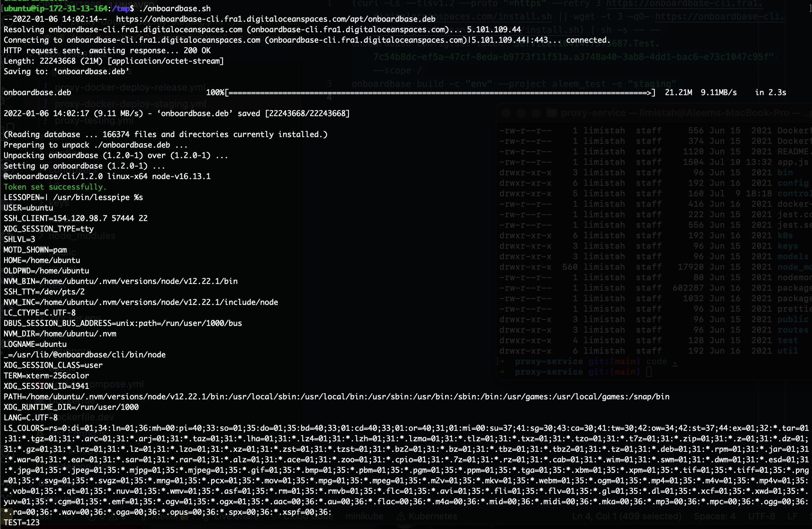Click the TEST=123 output line

[x=22, y=523]
